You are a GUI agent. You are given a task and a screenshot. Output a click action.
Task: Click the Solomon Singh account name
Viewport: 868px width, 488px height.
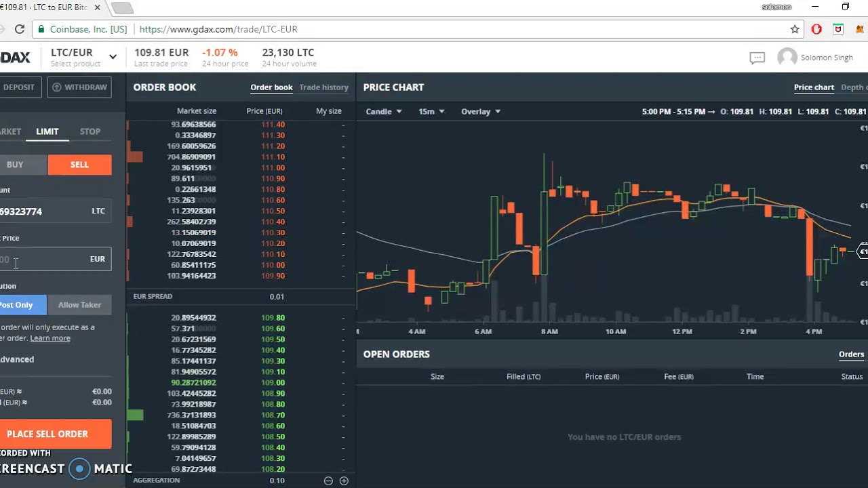[x=827, y=58]
